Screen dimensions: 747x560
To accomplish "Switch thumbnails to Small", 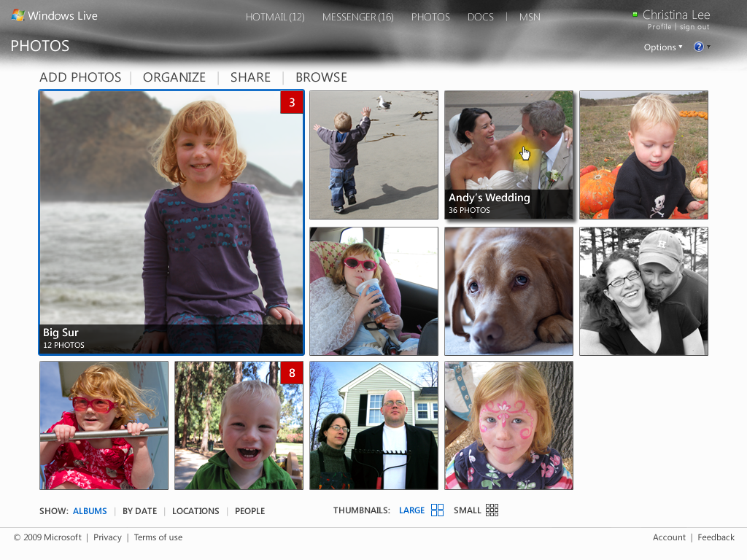I will [467, 510].
